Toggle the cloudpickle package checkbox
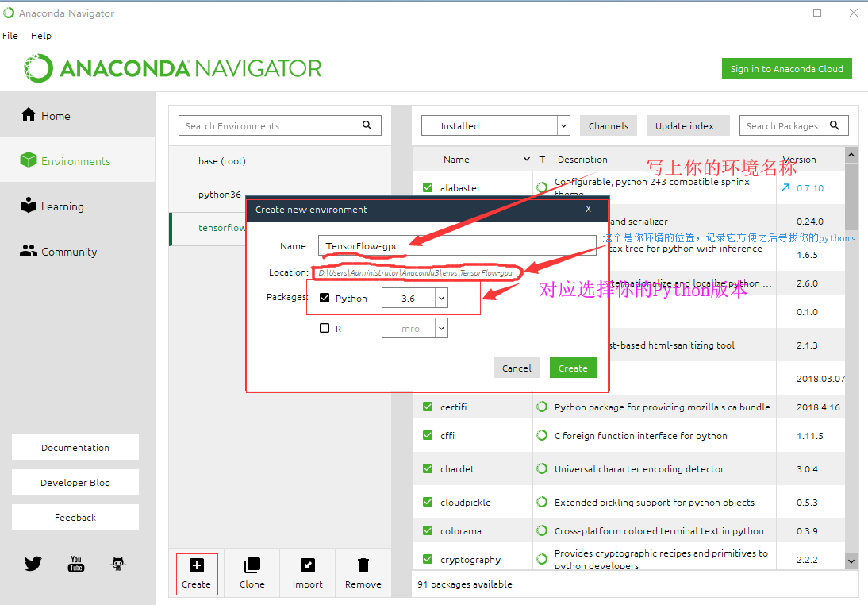The width and height of the screenshot is (868, 605). tap(428, 502)
